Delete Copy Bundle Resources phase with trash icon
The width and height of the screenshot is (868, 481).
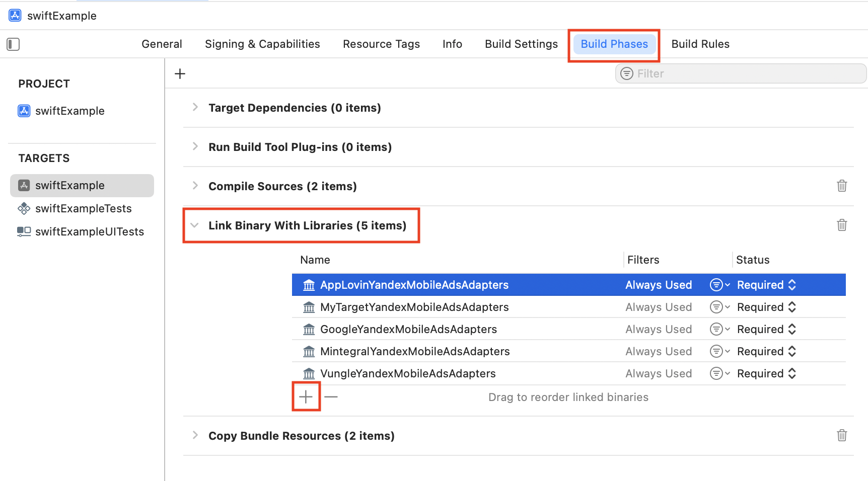pyautogui.click(x=842, y=436)
